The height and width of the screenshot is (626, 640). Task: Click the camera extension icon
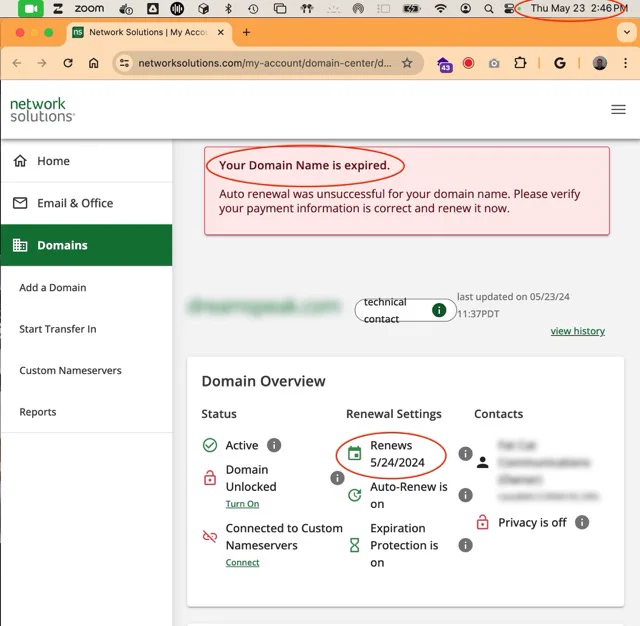pyautogui.click(x=494, y=63)
